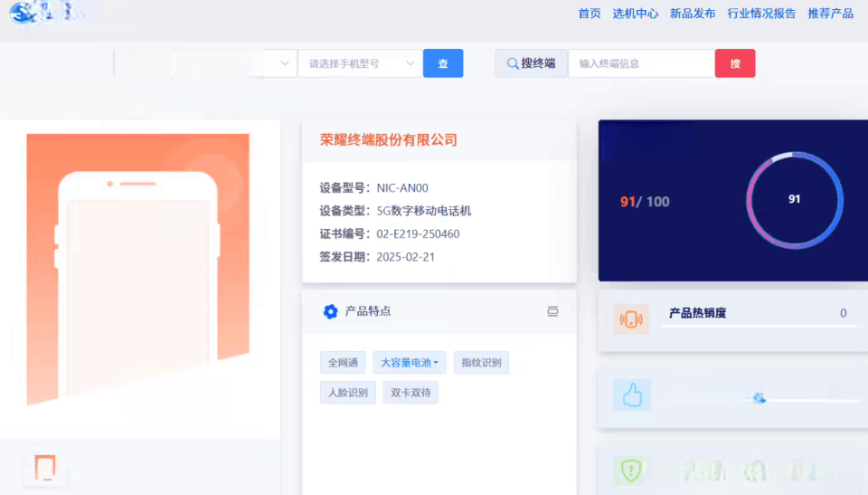Click the rating bar beside the thumbs-up icon
The width and height of the screenshot is (868, 495).
761,399
